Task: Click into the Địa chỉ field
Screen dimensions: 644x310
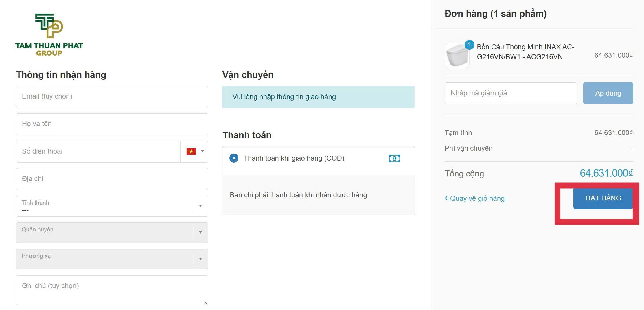Action: [112, 179]
